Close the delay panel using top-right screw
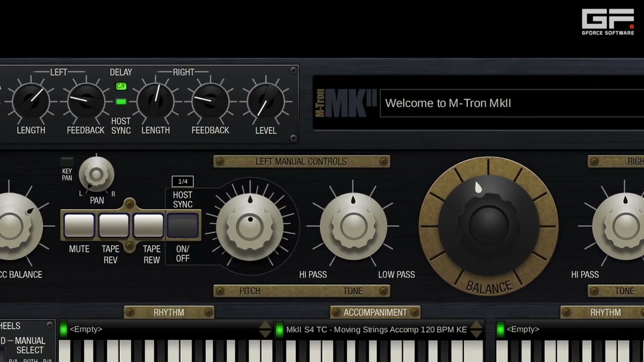Viewport: 644px width, 362px height. tap(293, 70)
